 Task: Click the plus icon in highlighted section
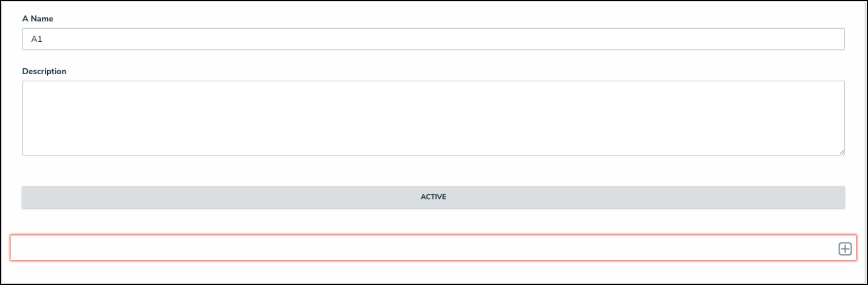845,249
